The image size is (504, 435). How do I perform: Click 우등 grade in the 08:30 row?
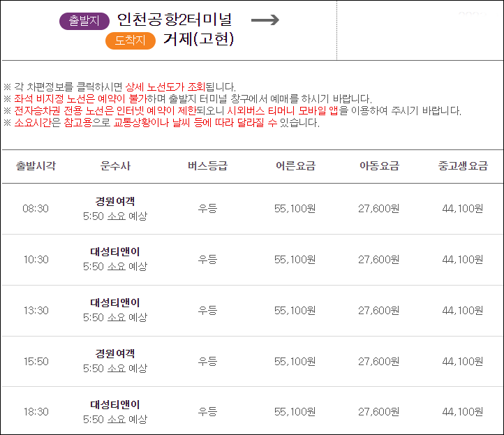tap(207, 209)
